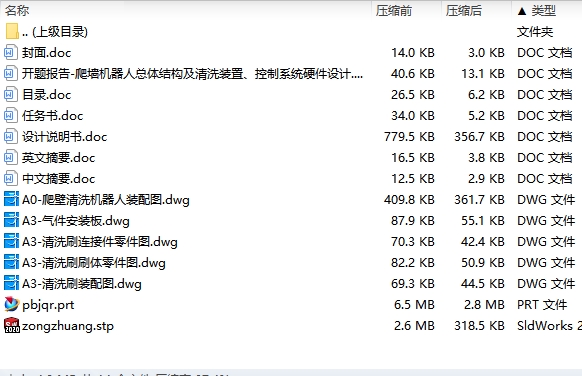
Task: Click the 34.0 KB size of 任务书.doc
Action: (x=413, y=115)
